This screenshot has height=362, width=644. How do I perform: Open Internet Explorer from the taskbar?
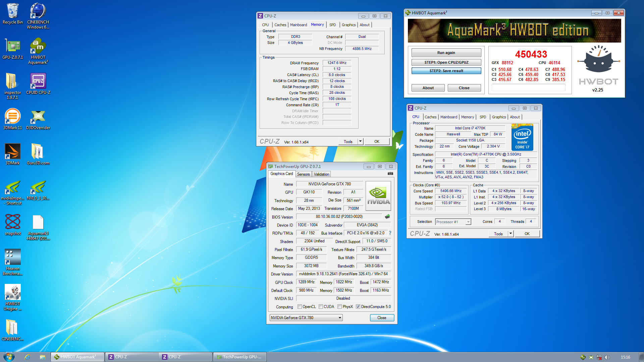coord(28,357)
